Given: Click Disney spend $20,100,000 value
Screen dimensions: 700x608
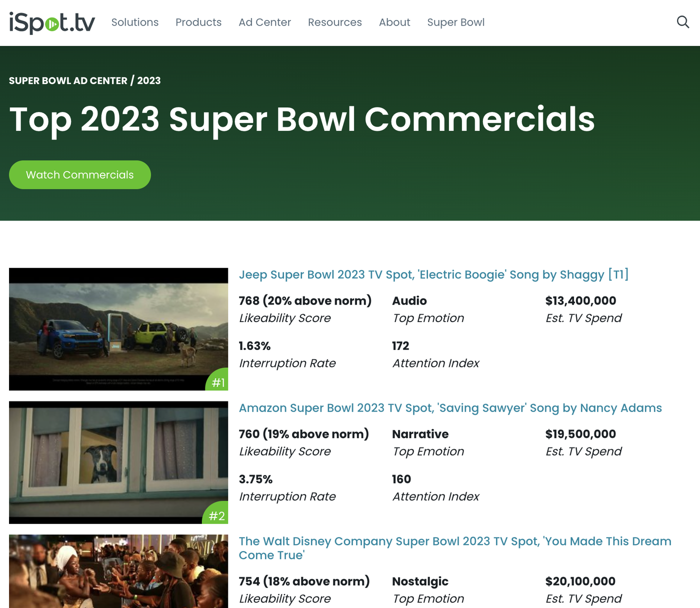Looking at the screenshot, I should point(580,581).
